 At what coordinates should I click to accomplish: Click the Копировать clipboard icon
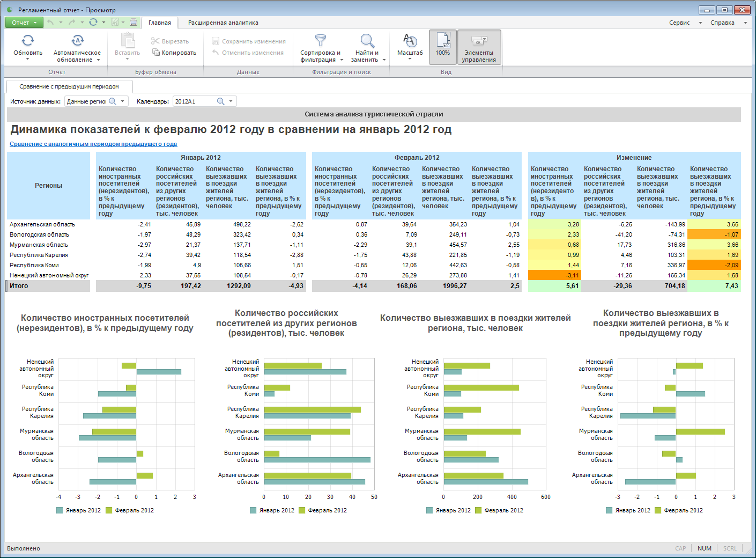coord(156,53)
